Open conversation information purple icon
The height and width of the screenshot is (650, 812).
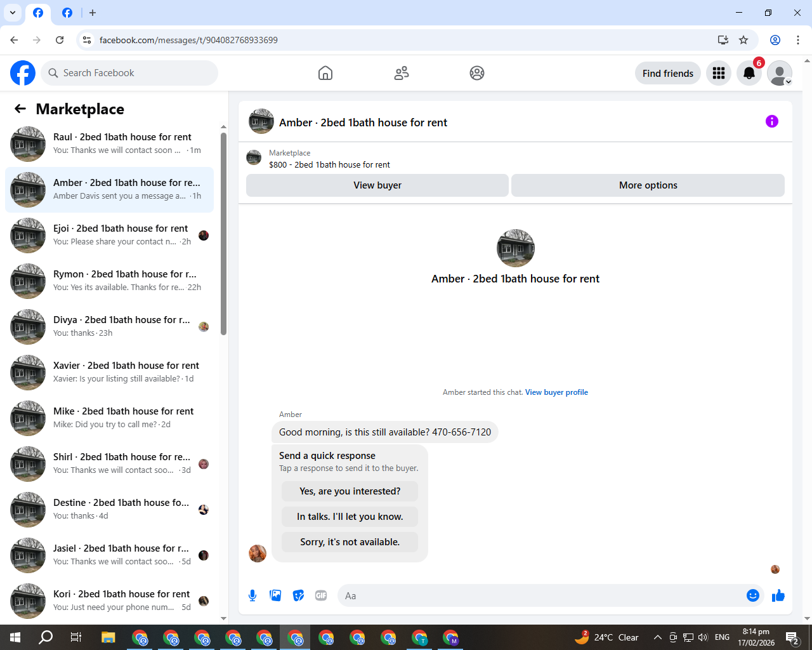(772, 121)
